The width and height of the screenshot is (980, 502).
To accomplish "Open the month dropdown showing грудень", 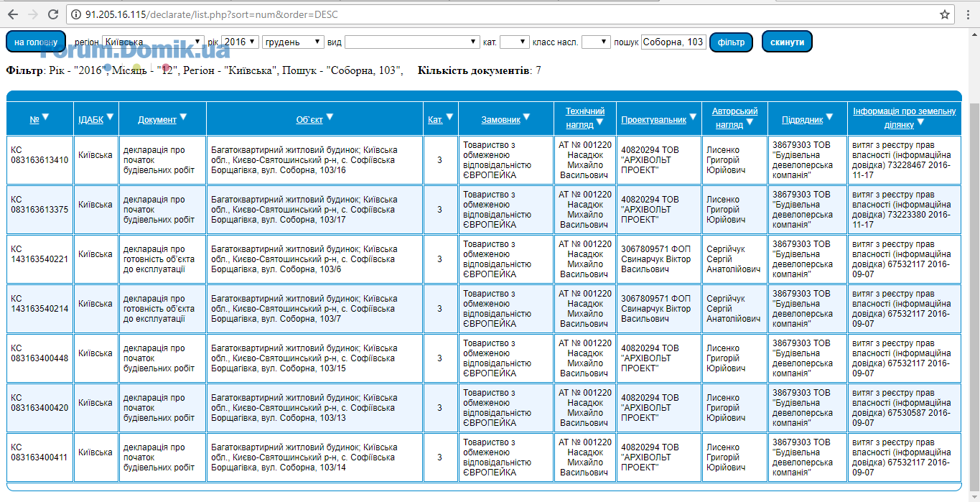I will coord(294,42).
